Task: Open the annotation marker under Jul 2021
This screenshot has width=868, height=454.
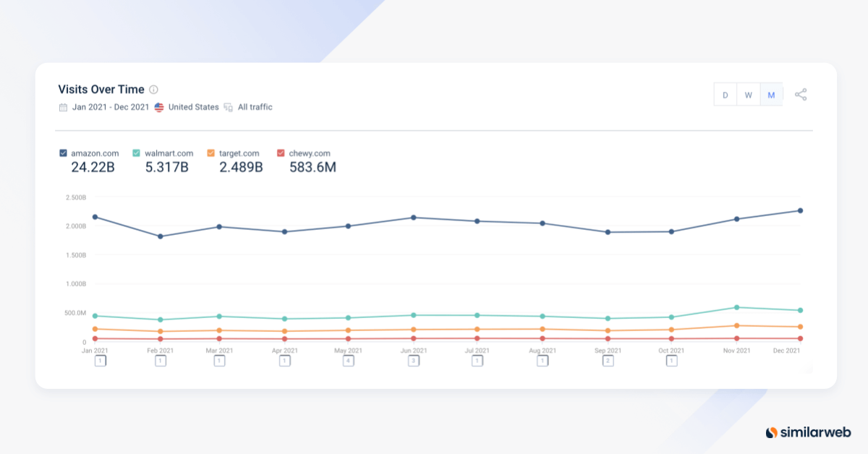Action: coord(477,361)
